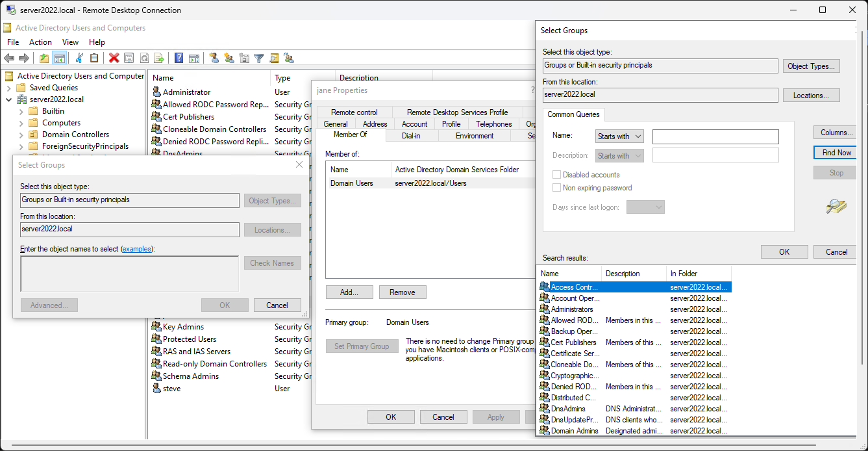This screenshot has height=451, width=868.
Task: Open the Action menu
Action: tap(40, 42)
